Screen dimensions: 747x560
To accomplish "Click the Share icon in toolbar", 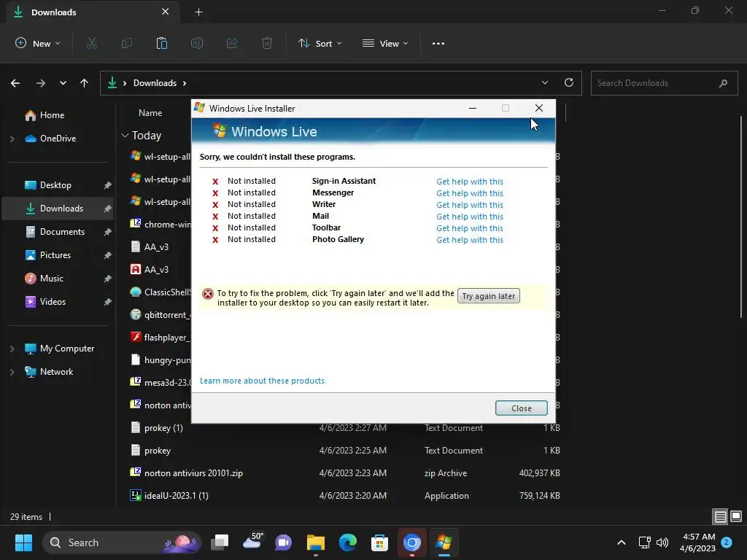I will point(232,43).
